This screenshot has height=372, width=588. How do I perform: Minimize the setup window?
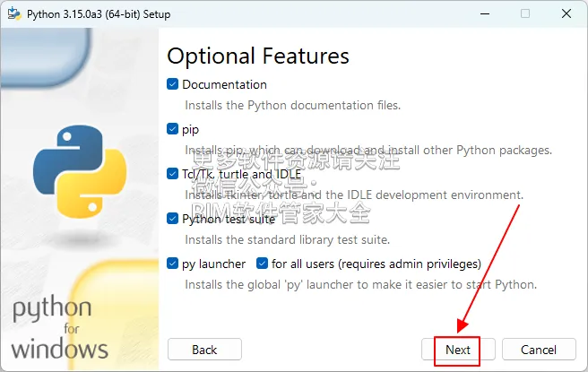coord(484,14)
